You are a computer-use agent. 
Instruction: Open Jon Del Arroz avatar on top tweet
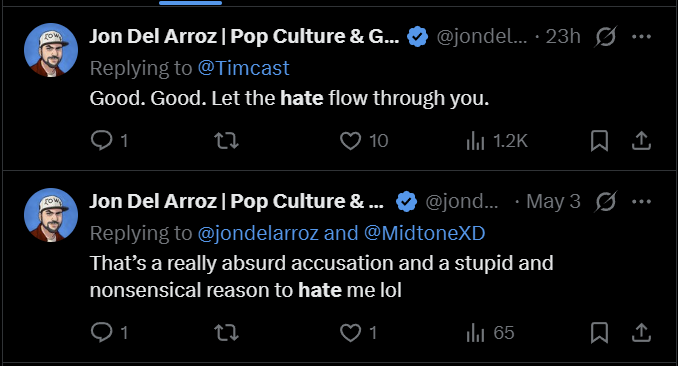pyautogui.click(x=51, y=50)
